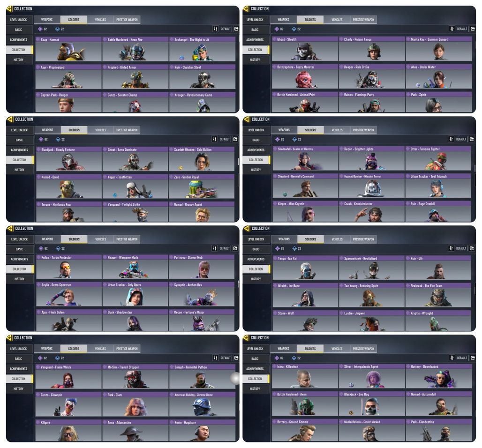Select Firebreak - The Fire Team skin
The width and height of the screenshot is (482, 448).
coord(438,295)
